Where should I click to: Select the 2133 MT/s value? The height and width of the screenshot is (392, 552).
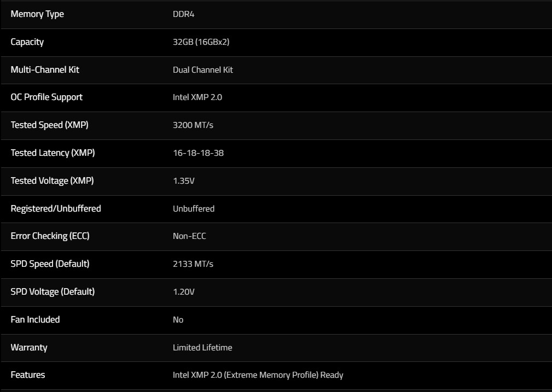pyautogui.click(x=193, y=264)
